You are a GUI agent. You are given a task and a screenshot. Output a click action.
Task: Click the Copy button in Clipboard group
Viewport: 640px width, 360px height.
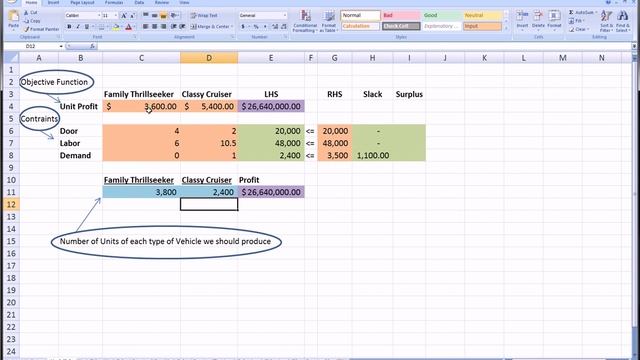point(32,21)
